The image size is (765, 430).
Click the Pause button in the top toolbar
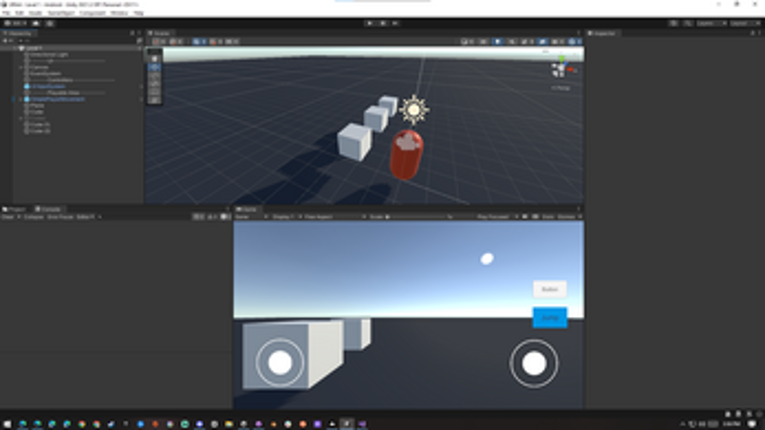coord(382,23)
